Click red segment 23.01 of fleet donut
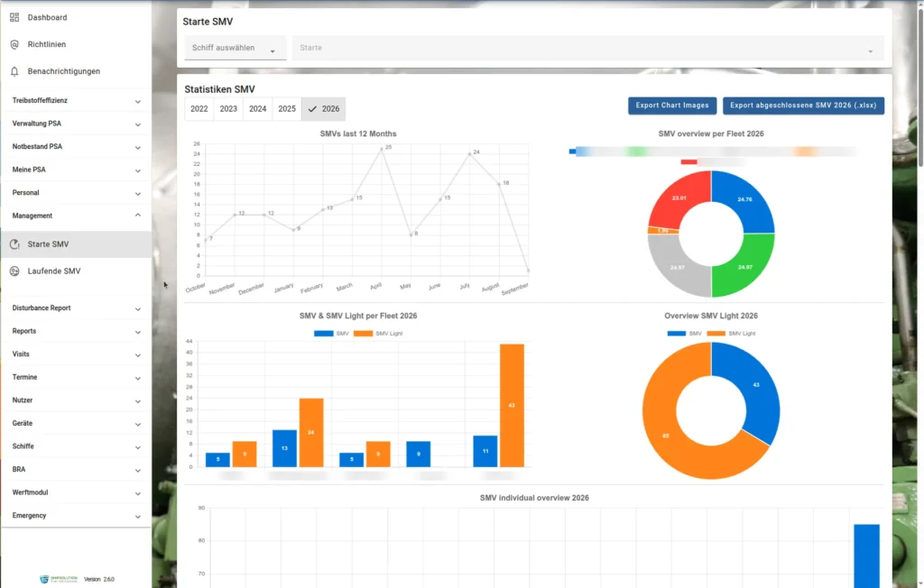 click(679, 198)
